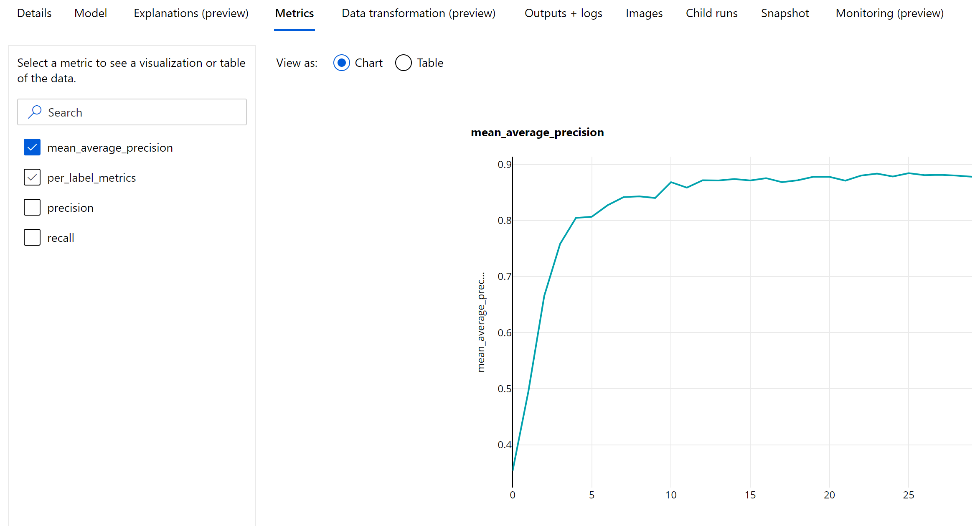Enable precision metric checkbox
This screenshot has height=526, width=980.
point(32,207)
